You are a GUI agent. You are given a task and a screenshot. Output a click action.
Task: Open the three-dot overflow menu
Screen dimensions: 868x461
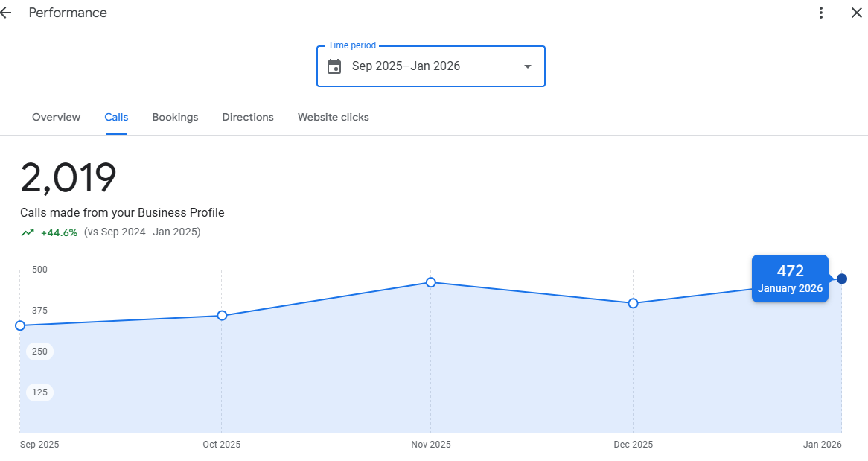click(820, 13)
